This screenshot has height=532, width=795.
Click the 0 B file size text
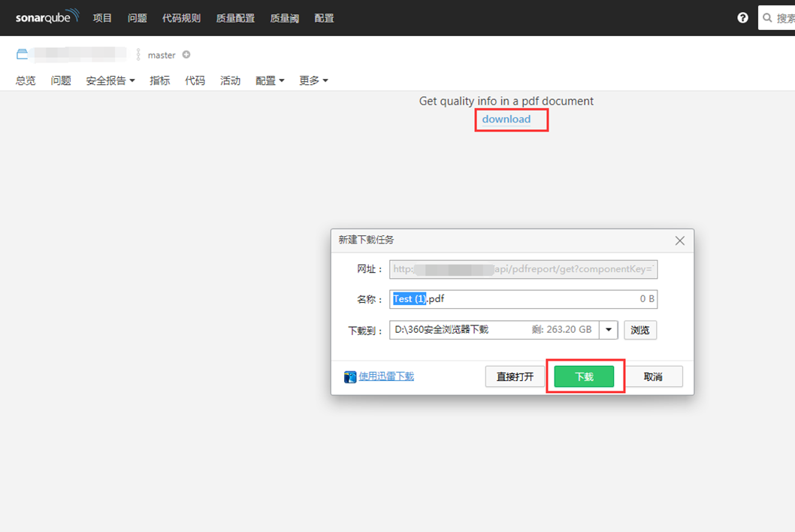(647, 299)
